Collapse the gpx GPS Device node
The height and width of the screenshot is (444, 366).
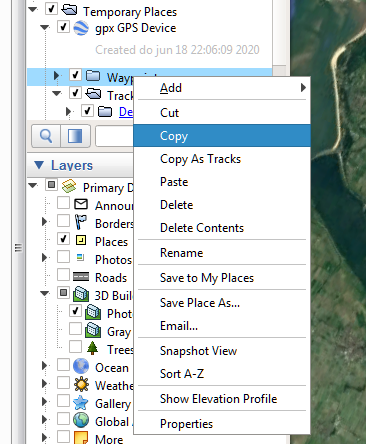pos(45,27)
